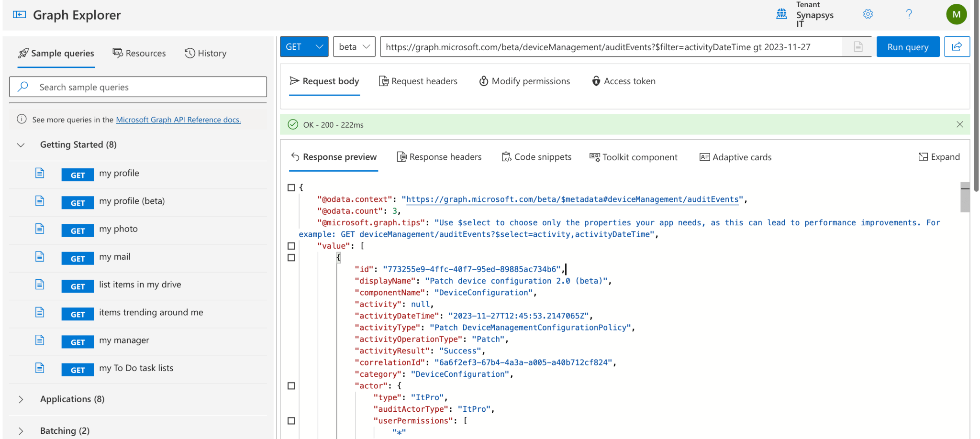The image size is (980, 439).
Task: Share the current query
Action: pyautogui.click(x=957, y=46)
